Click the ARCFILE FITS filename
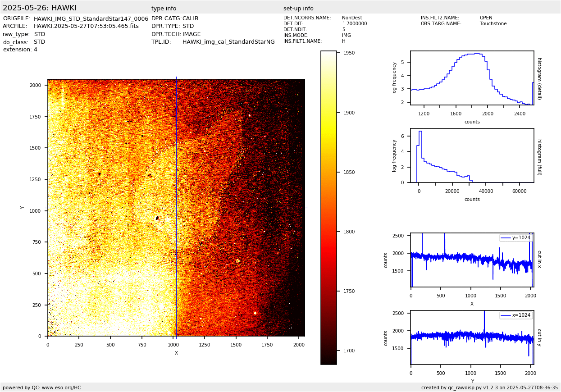Screen dimensions: 561x392 click(86, 26)
